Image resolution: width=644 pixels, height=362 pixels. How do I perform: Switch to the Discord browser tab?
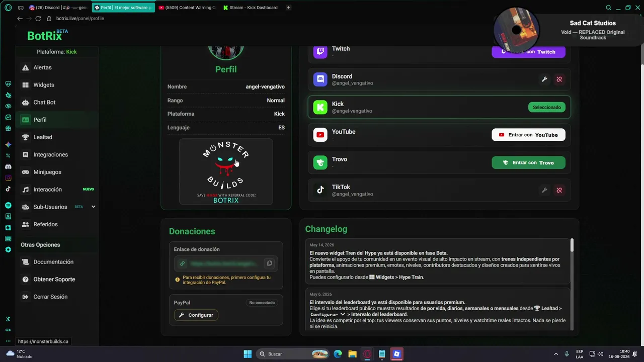58,8
